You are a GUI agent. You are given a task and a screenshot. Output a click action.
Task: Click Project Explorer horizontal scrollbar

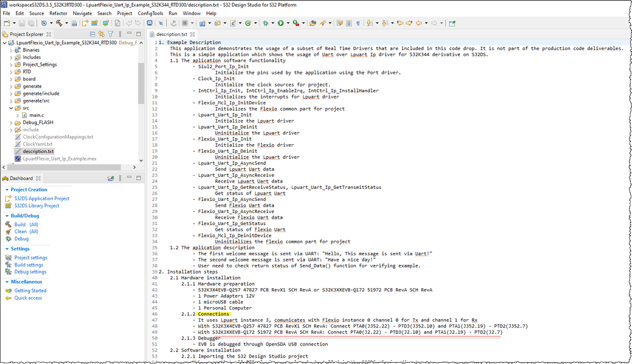(65, 167)
